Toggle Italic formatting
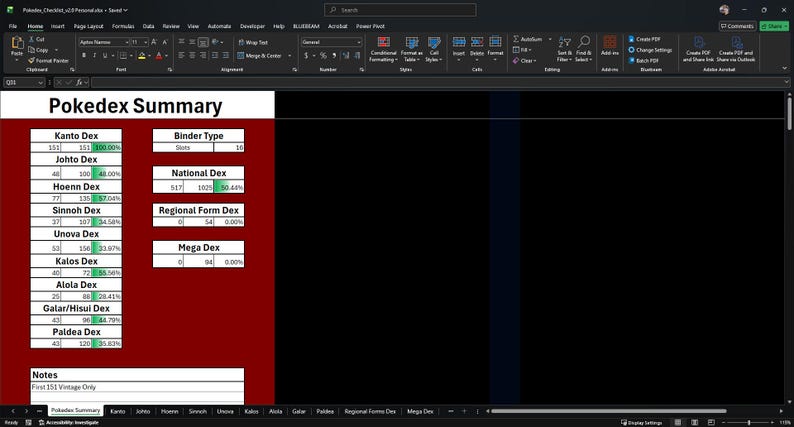This screenshot has width=794, height=427. point(94,55)
